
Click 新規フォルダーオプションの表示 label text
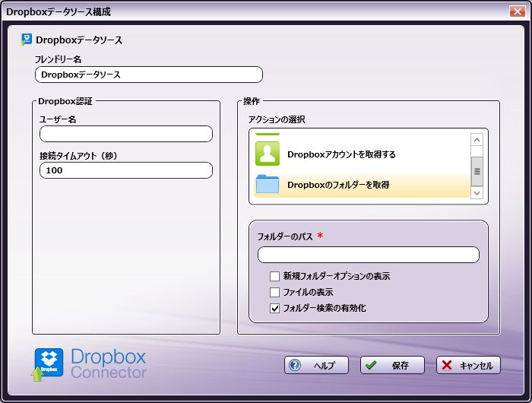coord(337,276)
